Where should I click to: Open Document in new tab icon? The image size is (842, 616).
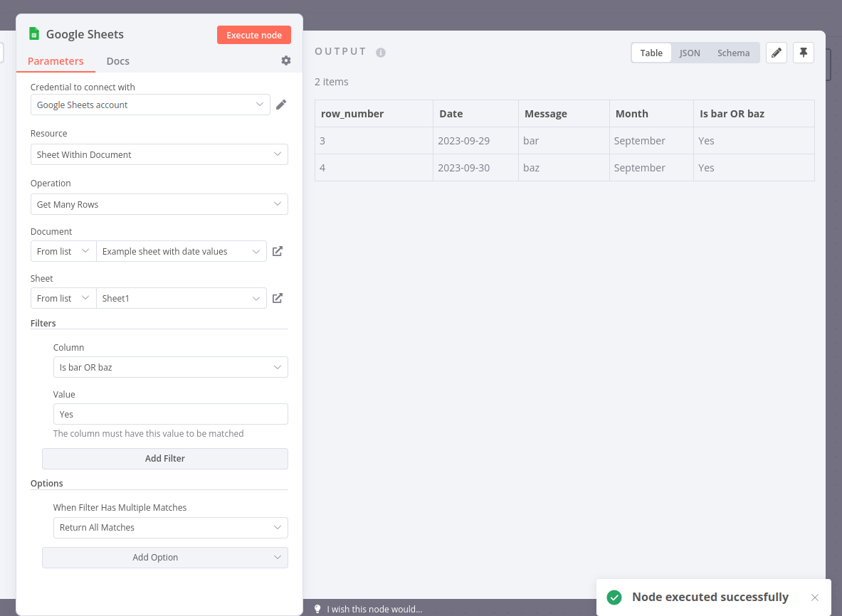(x=278, y=251)
